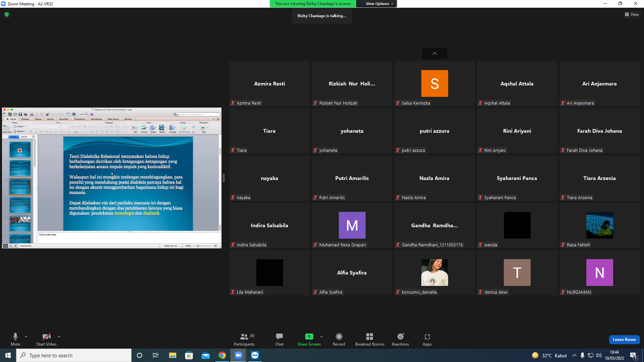Click the Format painter brush icon
This screenshot has width=644, height=362.
[48, 114]
